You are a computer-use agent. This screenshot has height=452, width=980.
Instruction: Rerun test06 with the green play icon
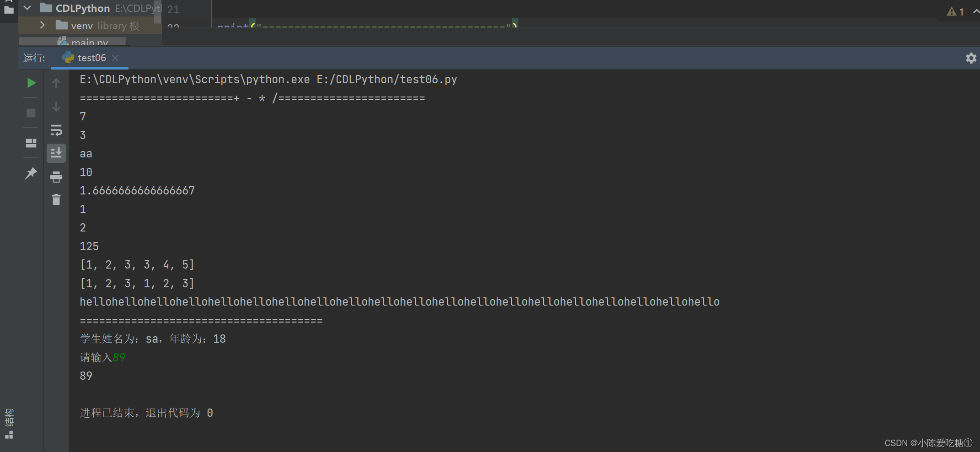tap(31, 83)
